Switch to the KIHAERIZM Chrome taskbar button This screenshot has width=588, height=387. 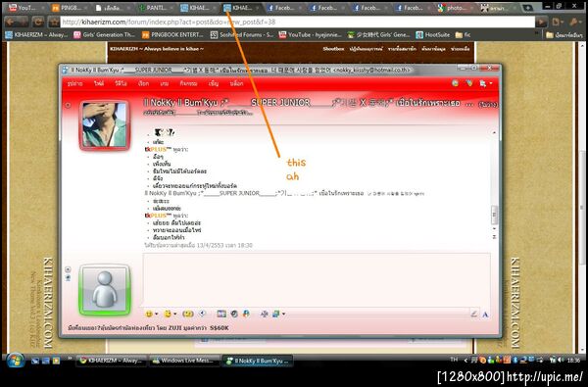112,361
